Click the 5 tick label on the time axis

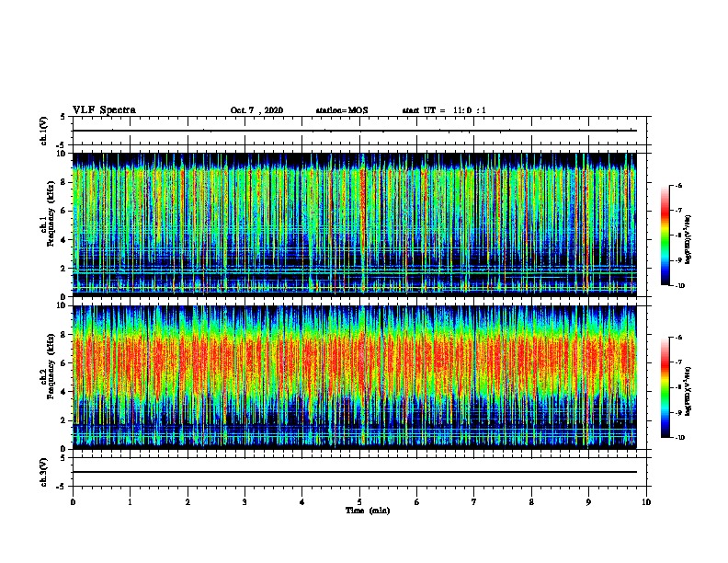coord(359,502)
